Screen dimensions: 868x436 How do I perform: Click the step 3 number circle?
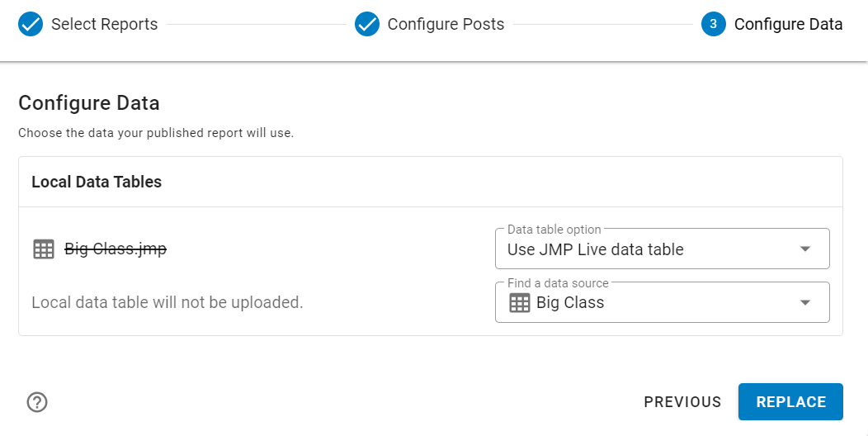(x=714, y=25)
